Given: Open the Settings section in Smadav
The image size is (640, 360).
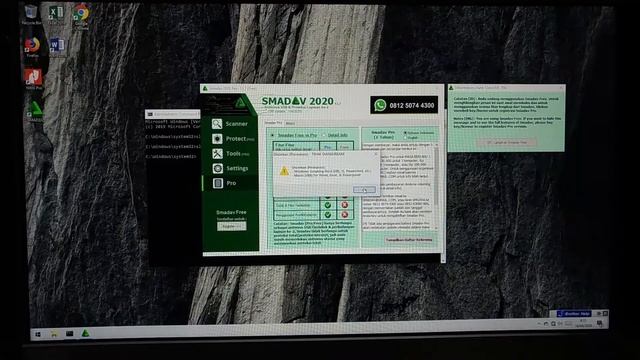Looking at the screenshot, I should (230, 168).
